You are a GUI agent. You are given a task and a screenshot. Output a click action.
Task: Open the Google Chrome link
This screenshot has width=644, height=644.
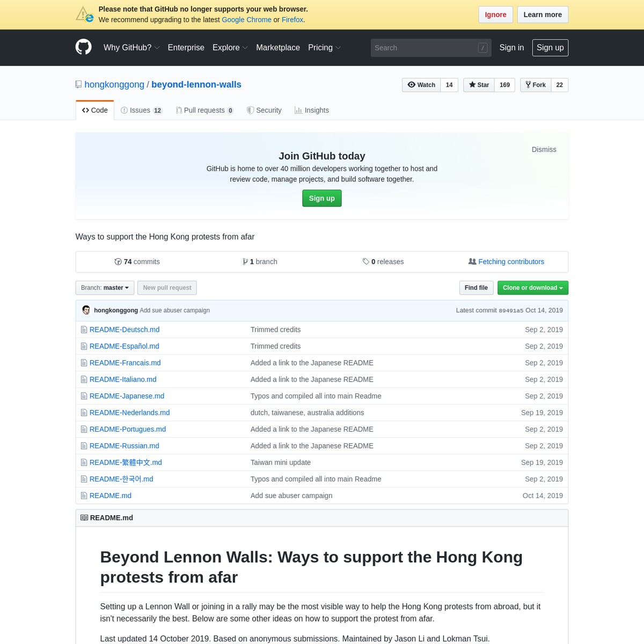pyautogui.click(x=247, y=19)
